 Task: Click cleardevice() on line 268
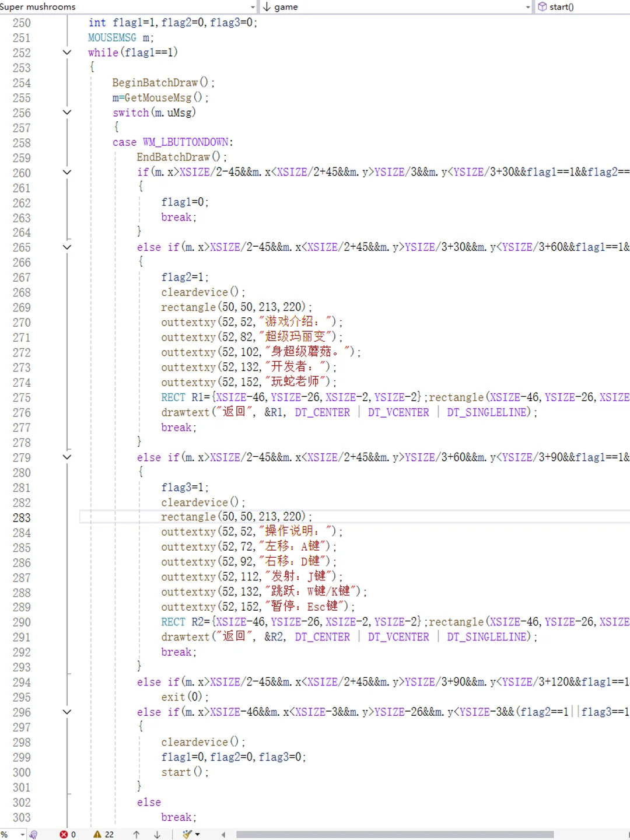[x=203, y=292]
